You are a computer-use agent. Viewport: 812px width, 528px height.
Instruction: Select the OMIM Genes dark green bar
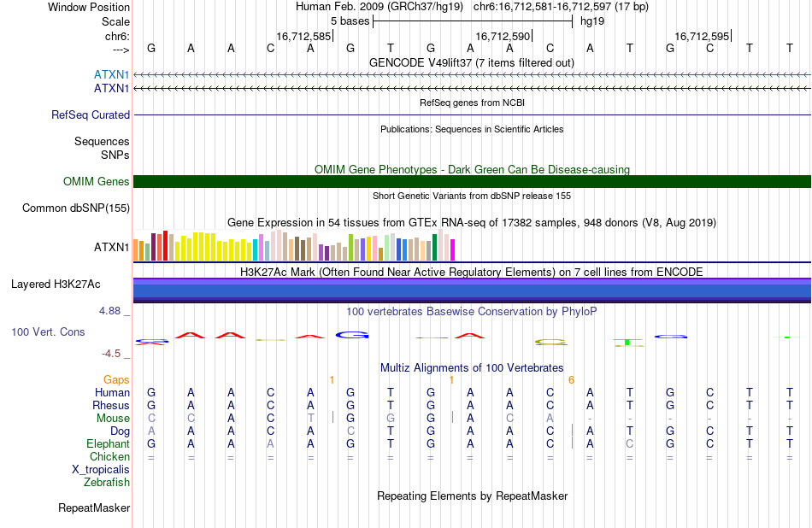click(472, 182)
